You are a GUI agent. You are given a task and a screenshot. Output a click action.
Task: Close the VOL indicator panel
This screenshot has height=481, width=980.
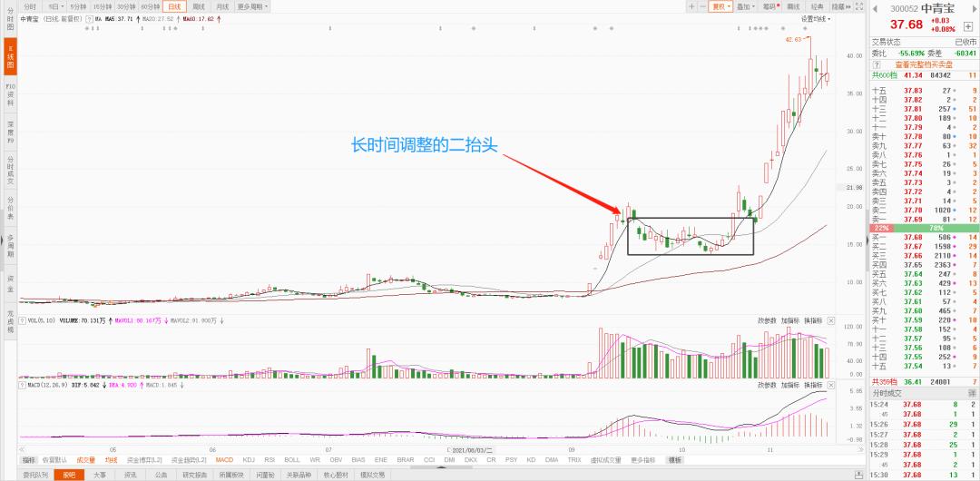click(830, 320)
